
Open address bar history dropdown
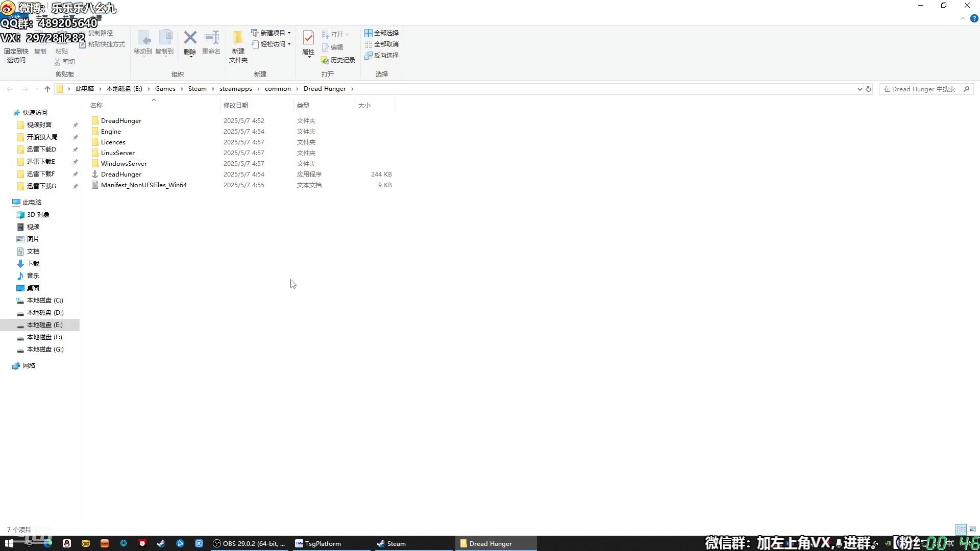pos(860,89)
